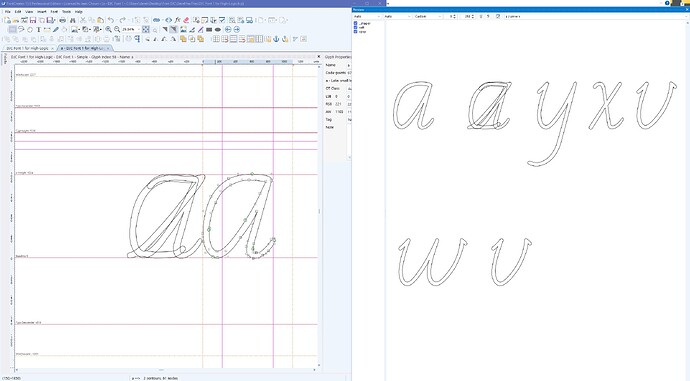
Task: Click the letter w in Preview
Action: click(x=432, y=262)
